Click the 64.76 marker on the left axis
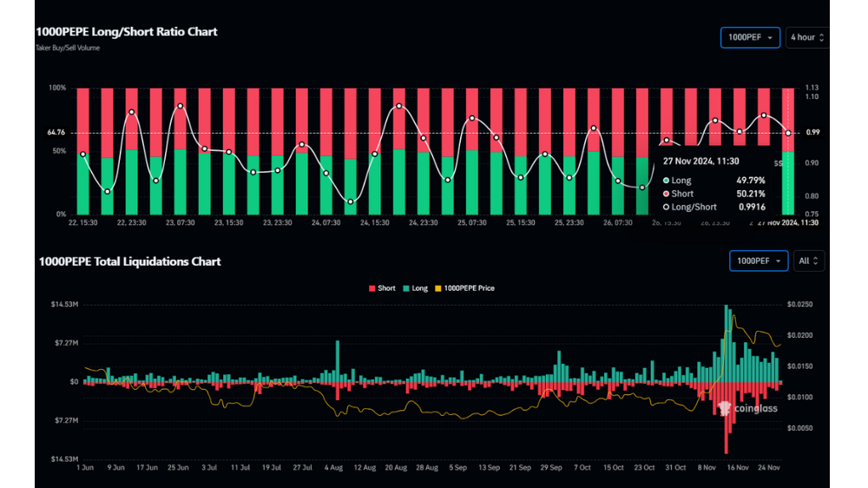This screenshot has width=868, height=488. pos(56,133)
